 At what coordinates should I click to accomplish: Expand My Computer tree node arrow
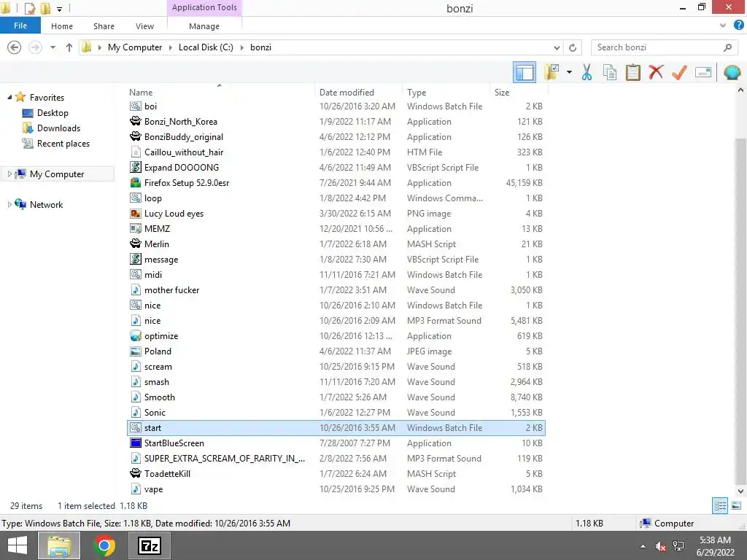tap(9, 174)
